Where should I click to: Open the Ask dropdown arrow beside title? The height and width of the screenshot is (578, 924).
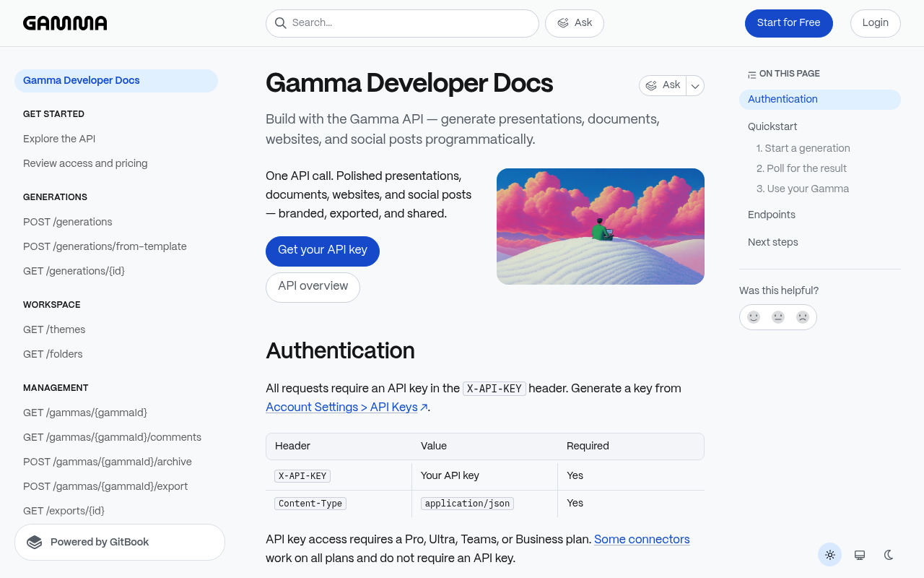pyautogui.click(x=695, y=86)
